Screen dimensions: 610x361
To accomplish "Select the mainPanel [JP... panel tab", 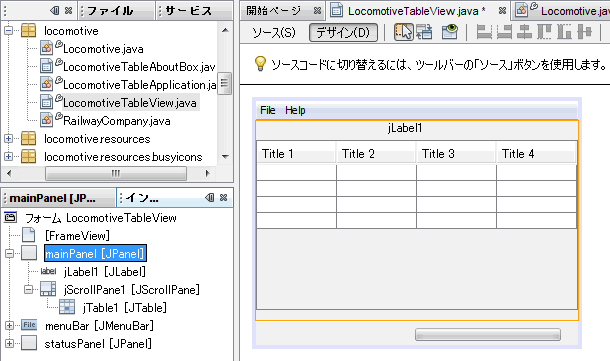I will 58,198.
